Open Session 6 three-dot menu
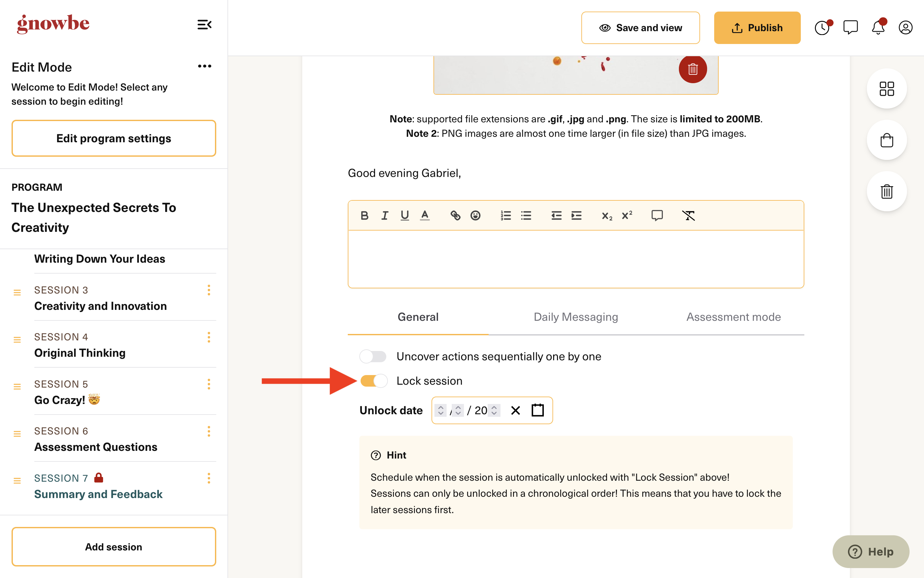The width and height of the screenshot is (924, 578). (209, 431)
